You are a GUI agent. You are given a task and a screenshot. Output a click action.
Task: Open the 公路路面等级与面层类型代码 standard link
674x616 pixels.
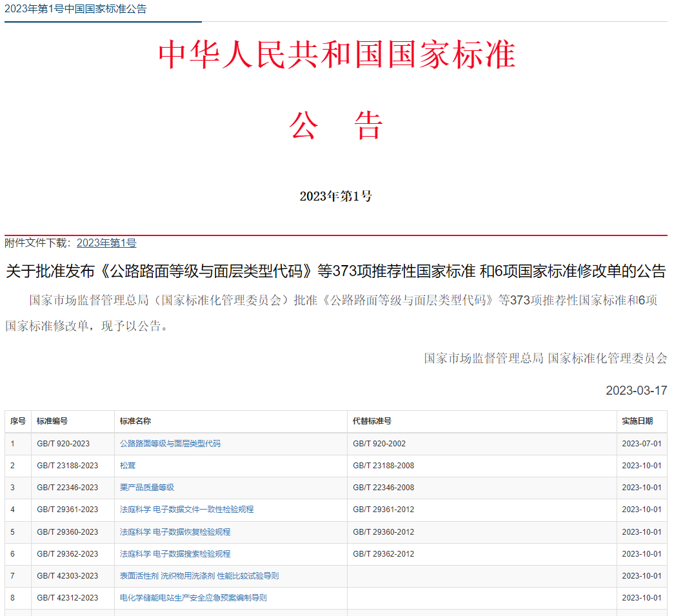click(170, 444)
